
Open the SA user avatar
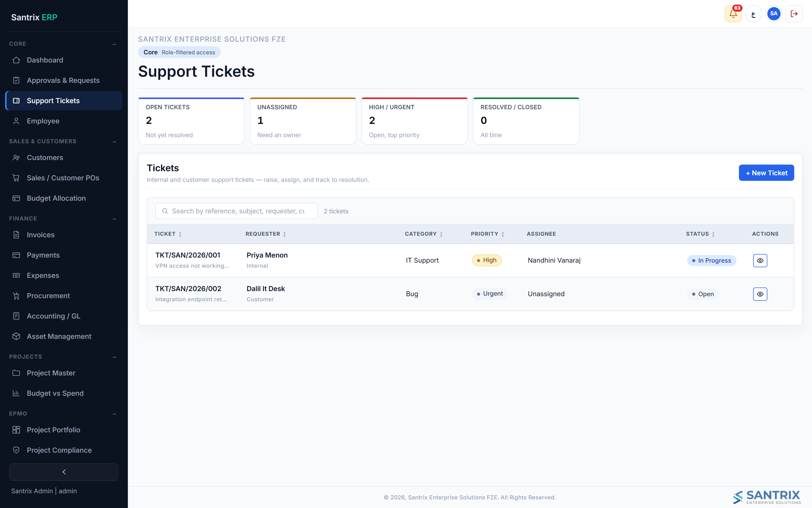point(774,14)
